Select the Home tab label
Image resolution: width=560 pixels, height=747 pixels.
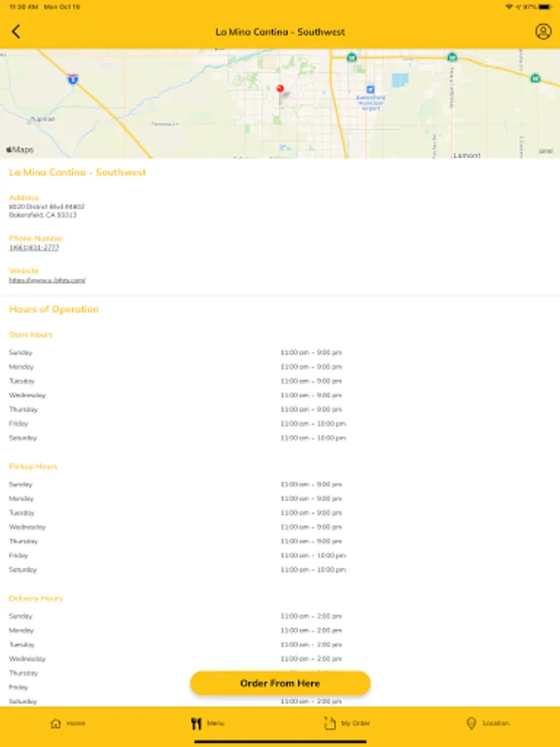click(75, 723)
